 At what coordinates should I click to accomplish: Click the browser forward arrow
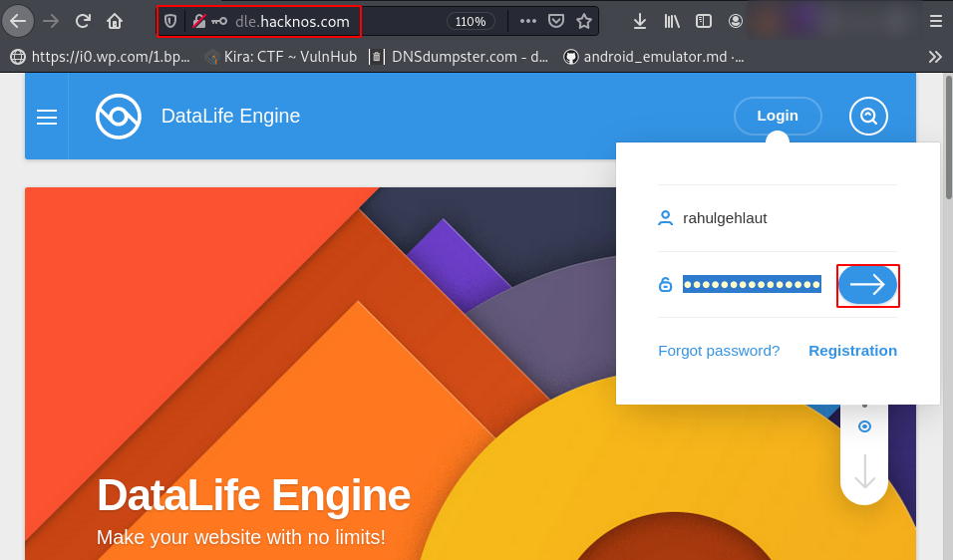click(x=51, y=21)
